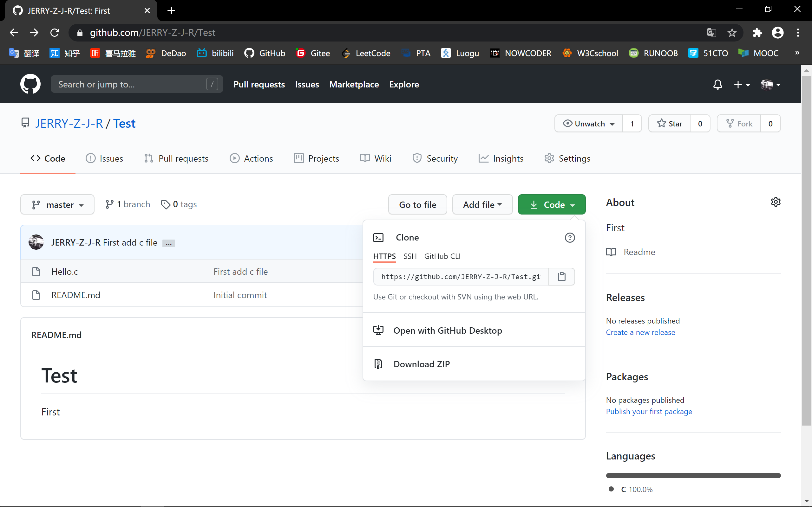Focus the Search or jump to field
This screenshot has width=812, height=507.
click(131, 84)
